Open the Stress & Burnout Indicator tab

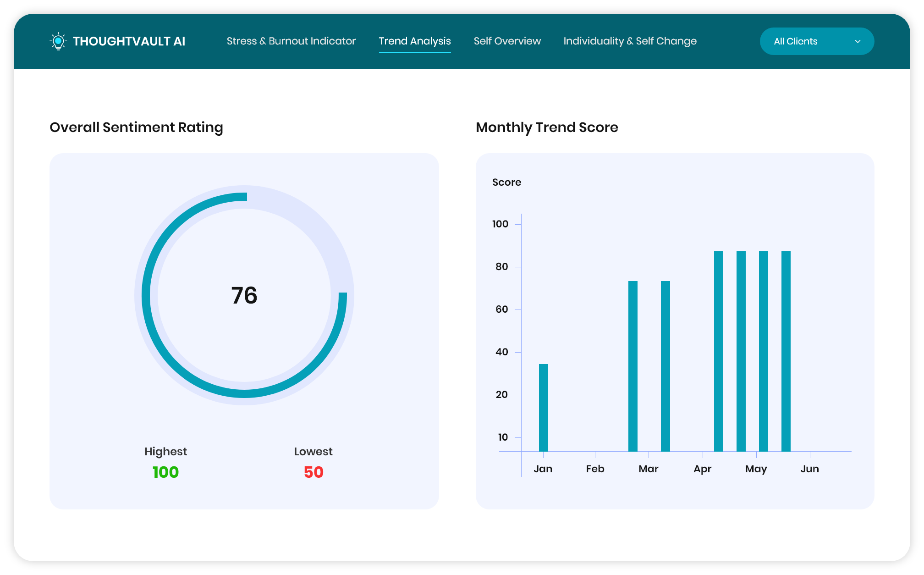[291, 41]
